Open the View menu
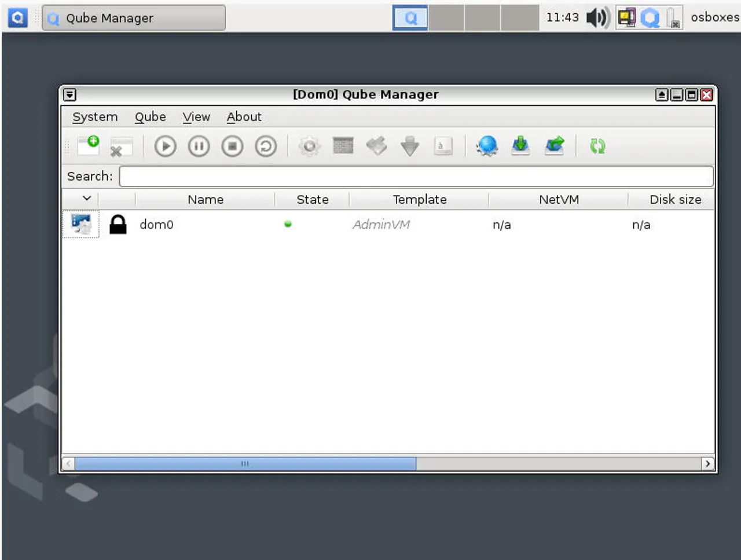 196,117
